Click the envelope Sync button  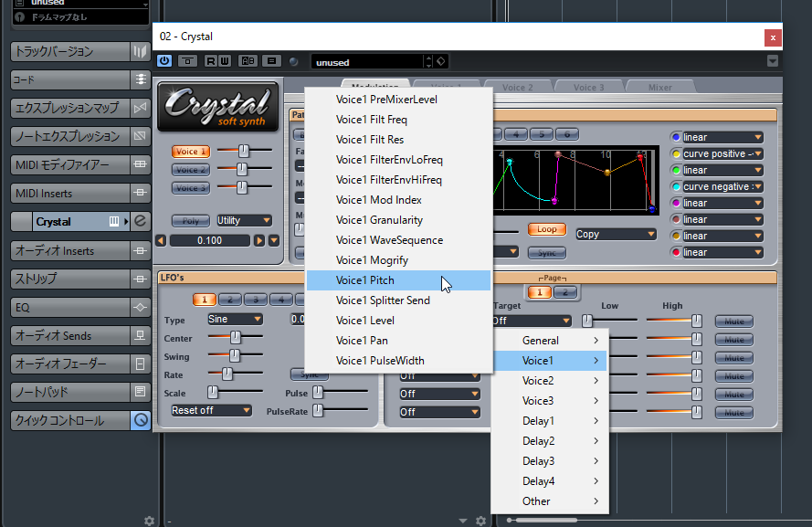547,253
